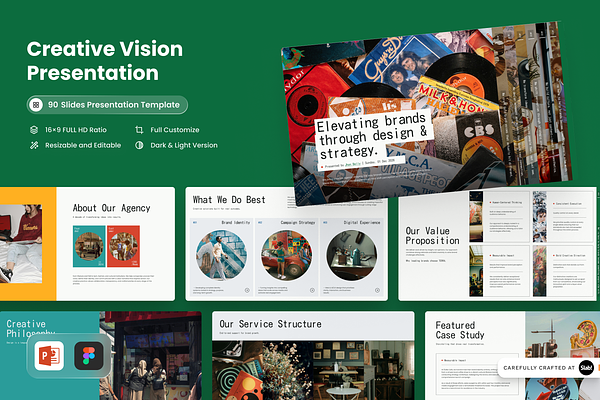Click the 16×9 FULL HD Ratio text
The height and width of the screenshot is (400, 600).
(76, 130)
